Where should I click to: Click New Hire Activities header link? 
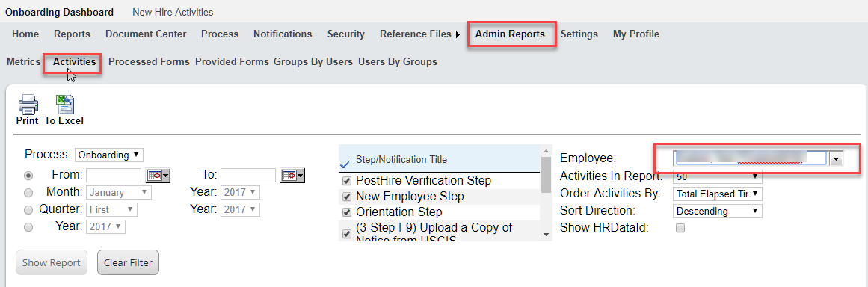pos(173,12)
